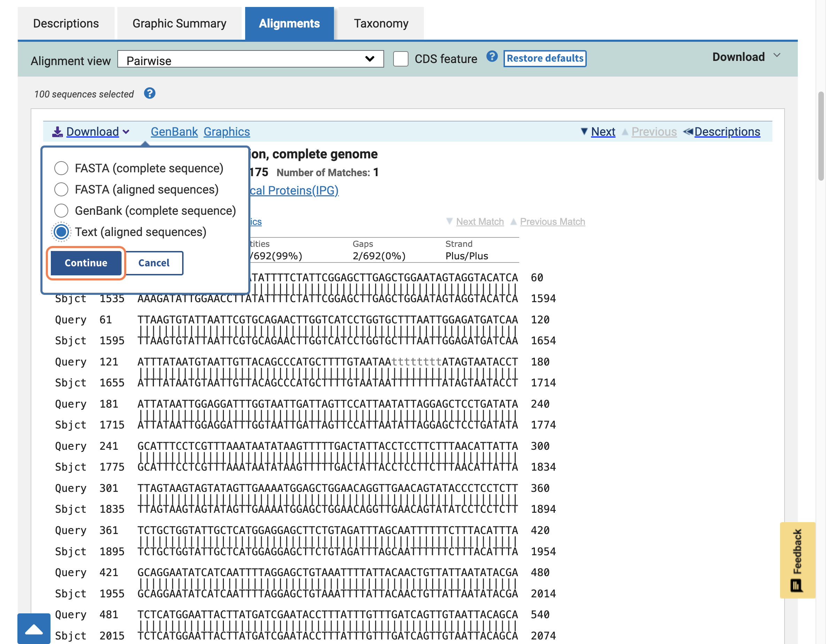This screenshot has height=644, width=826.
Task: Click the Plus/Plus strand value
Action: tap(466, 256)
